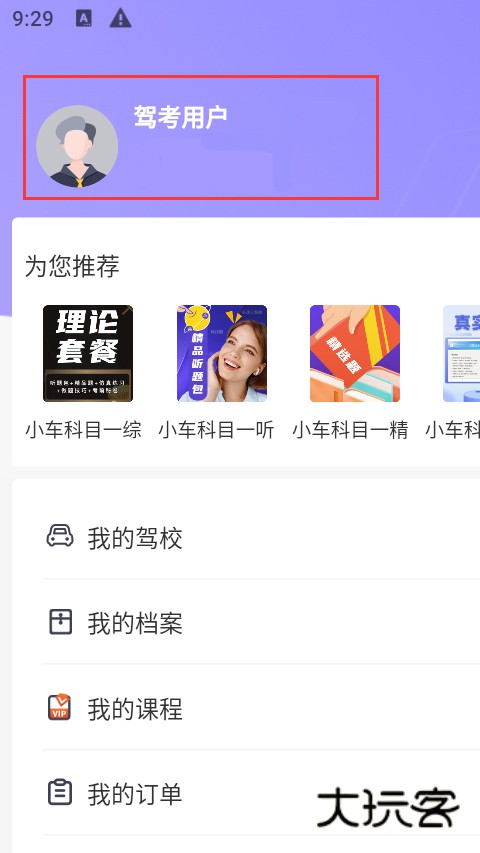Tap the archive icon beside 我的档案
This screenshot has height=853, width=480.
[60, 621]
